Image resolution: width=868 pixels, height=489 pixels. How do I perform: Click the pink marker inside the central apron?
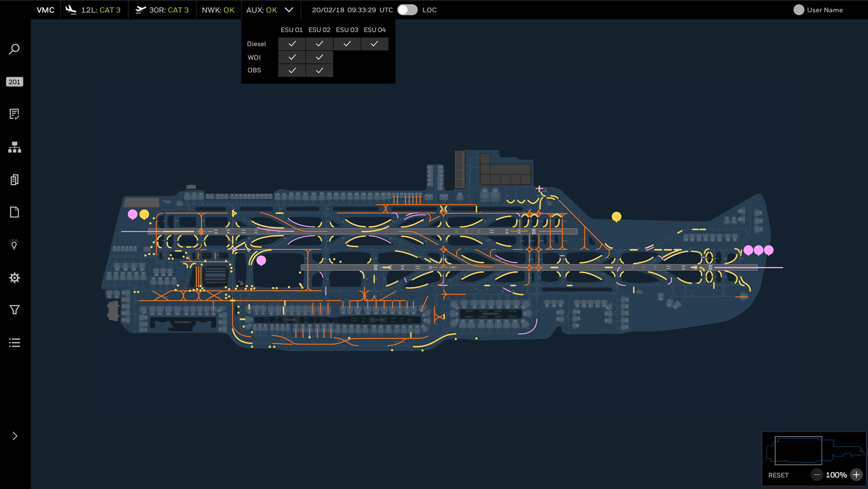[x=261, y=261]
